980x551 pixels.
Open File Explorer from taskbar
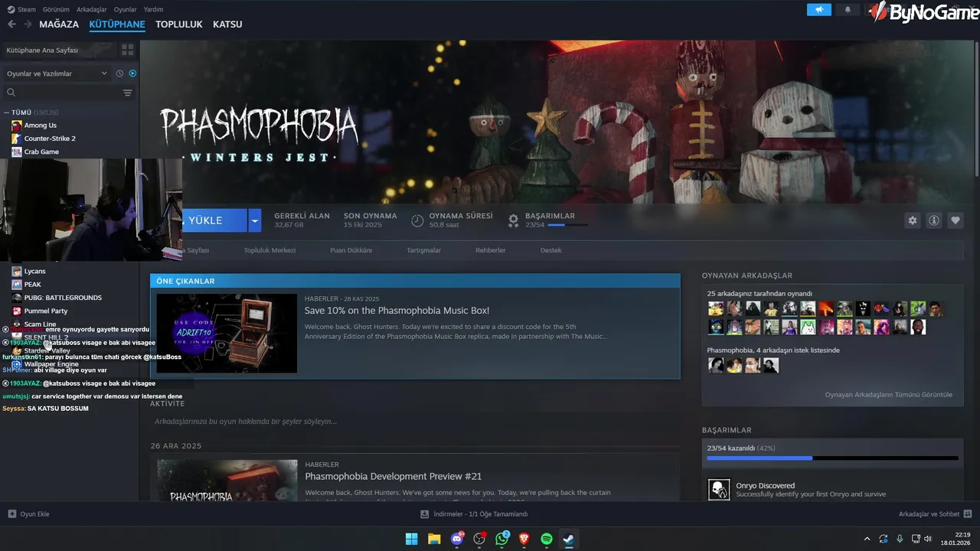434,539
